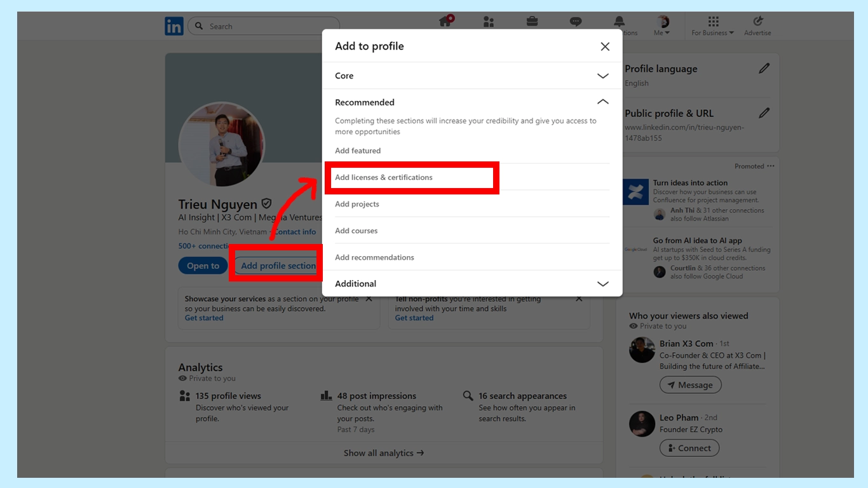Viewport: 868px width, 488px height.
Task: Open the Advertise page
Action: [757, 25]
